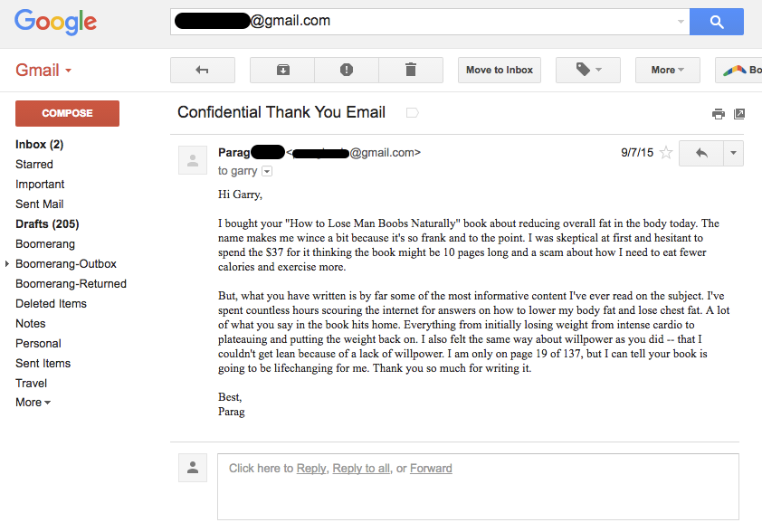Open the More dropdown in the toolbar
762x532 pixels.
tap(668, 70)
